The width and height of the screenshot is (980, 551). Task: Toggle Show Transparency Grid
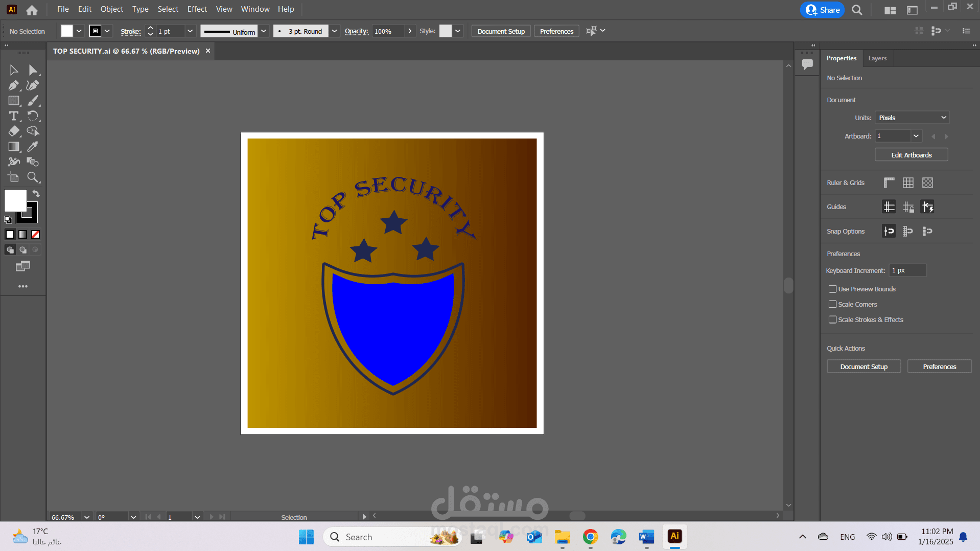click(927, 182)
